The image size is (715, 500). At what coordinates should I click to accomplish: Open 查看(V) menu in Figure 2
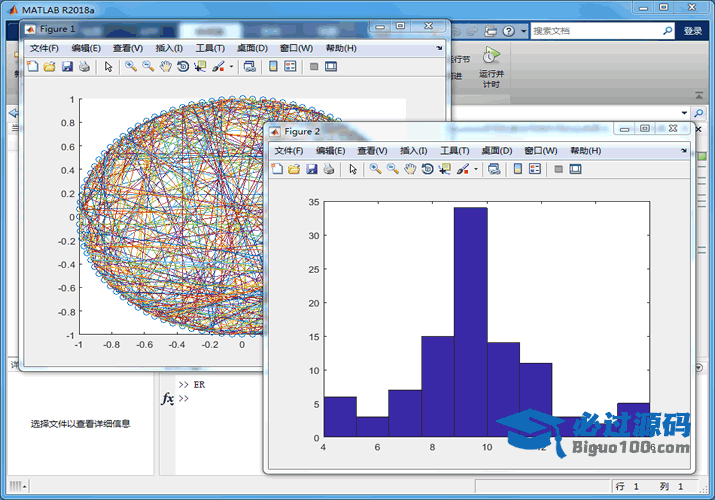(372, 150)
